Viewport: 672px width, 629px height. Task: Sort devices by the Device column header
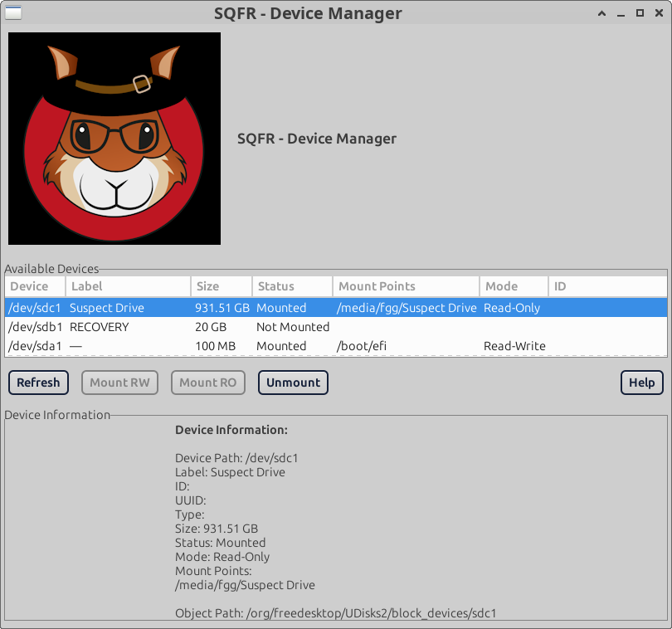pyautogui.click(x=33, y=286)
